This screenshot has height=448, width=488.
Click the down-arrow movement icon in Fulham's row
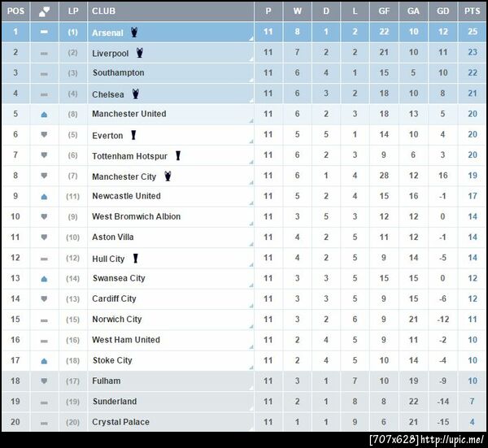pyautogui.click(x=44, y=381)
